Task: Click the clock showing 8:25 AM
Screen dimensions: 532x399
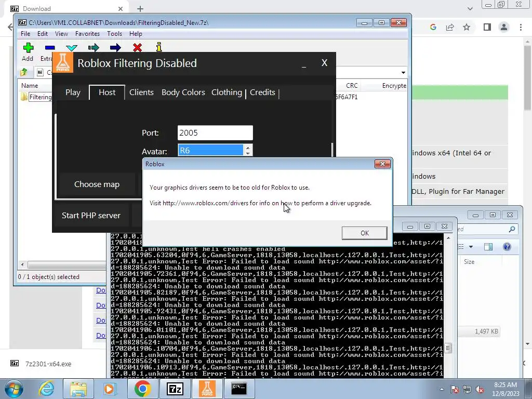Action: coord(506,389)
